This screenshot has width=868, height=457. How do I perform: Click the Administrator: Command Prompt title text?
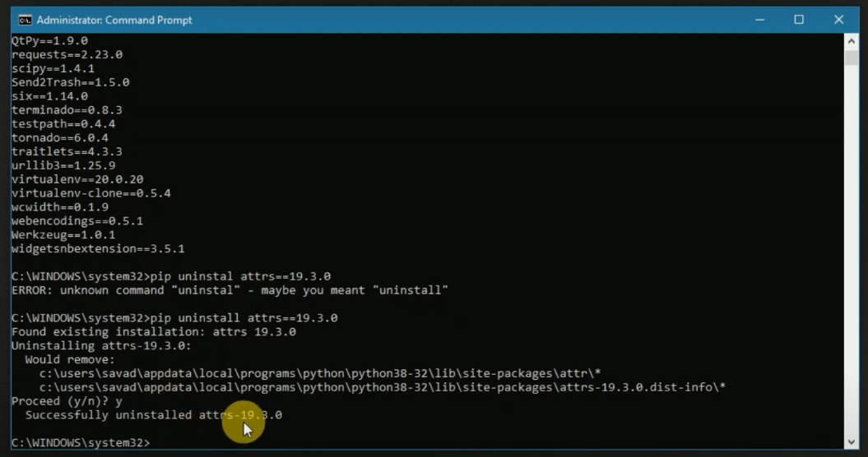[x=114, y=21]
